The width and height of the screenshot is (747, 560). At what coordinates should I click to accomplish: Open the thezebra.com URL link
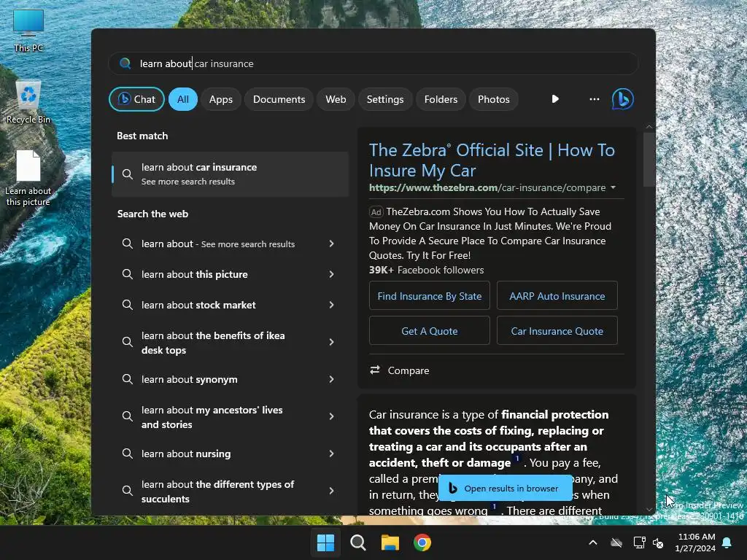[x=487, y=187]
